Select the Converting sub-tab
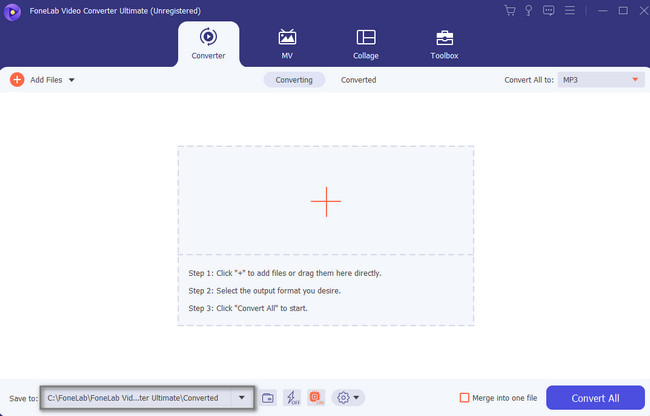The height and width of the screenshot is (416, 650). [x=294, y=80]
